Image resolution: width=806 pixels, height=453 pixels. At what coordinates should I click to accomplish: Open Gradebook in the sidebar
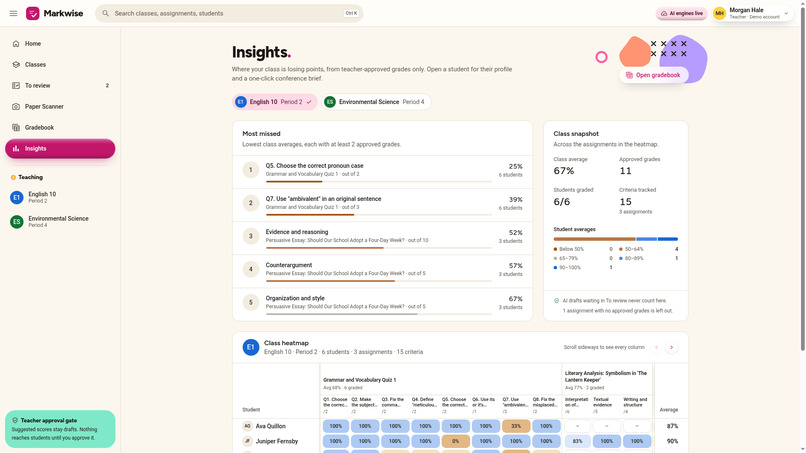(x=60, y=128)
